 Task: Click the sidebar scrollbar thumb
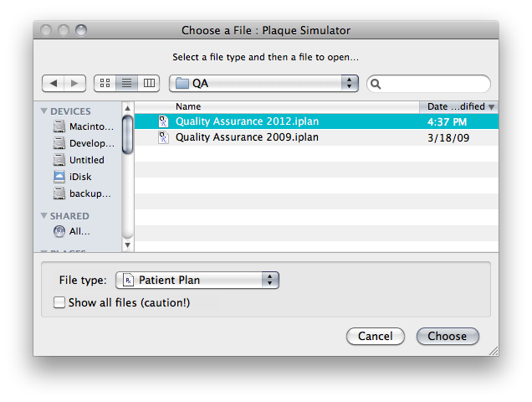(x=128, y=135)
